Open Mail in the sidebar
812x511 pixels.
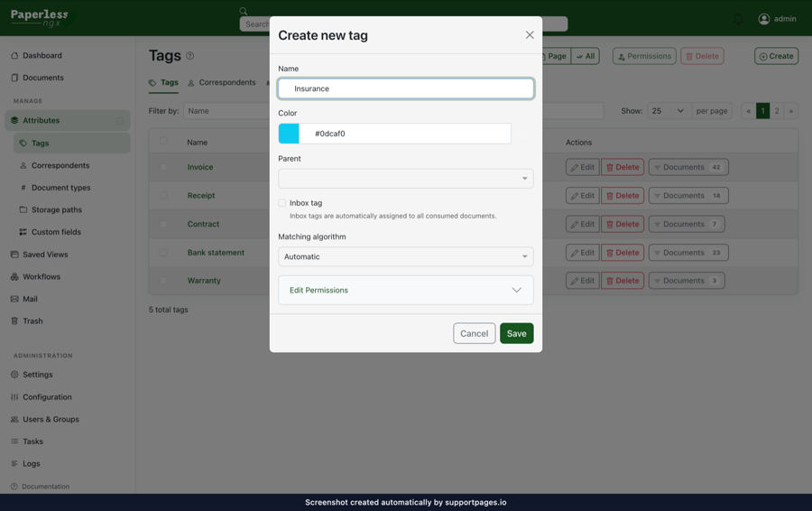(30, 299)
